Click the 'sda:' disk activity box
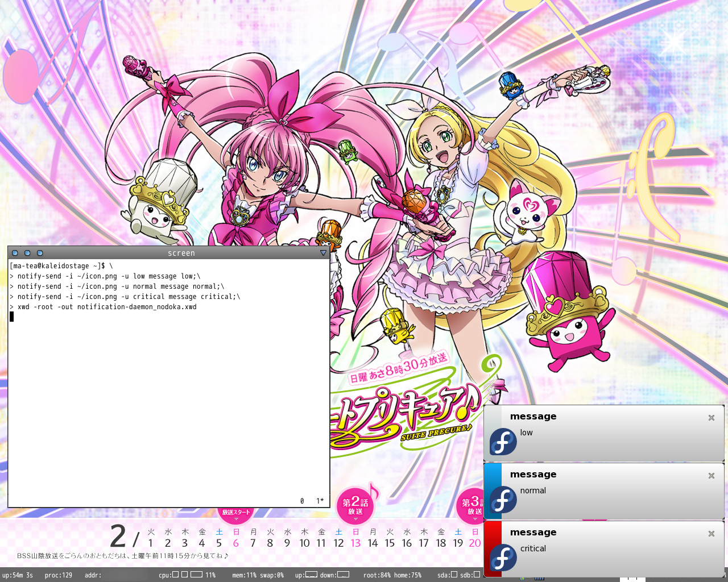 click(454, 575)
